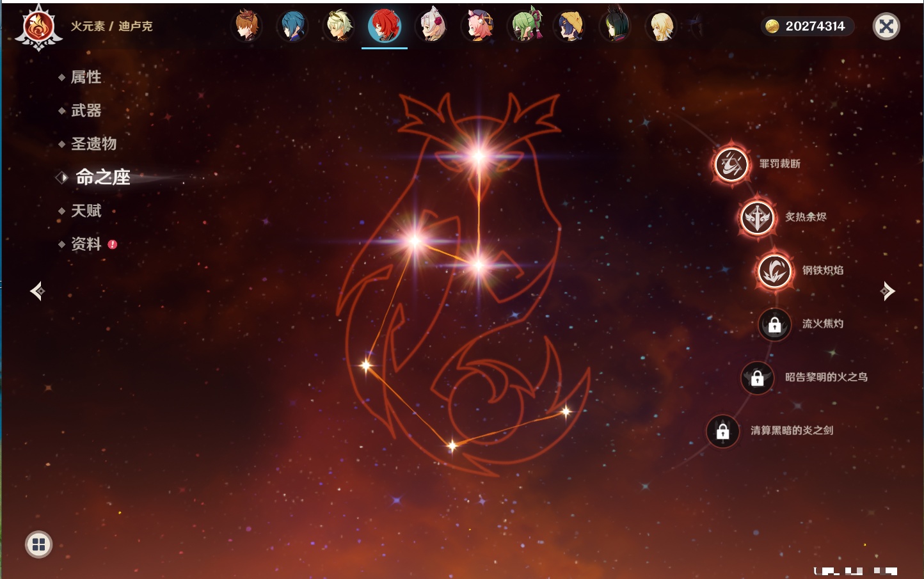Click the locked 流火焦灼 constellation icon
Viewport: 924px width, 579px height.
pyautogui.click(x=774, y=324)
